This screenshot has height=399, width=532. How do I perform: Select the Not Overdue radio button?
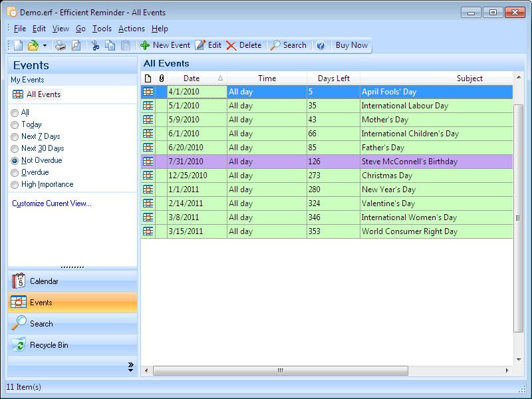15,160
